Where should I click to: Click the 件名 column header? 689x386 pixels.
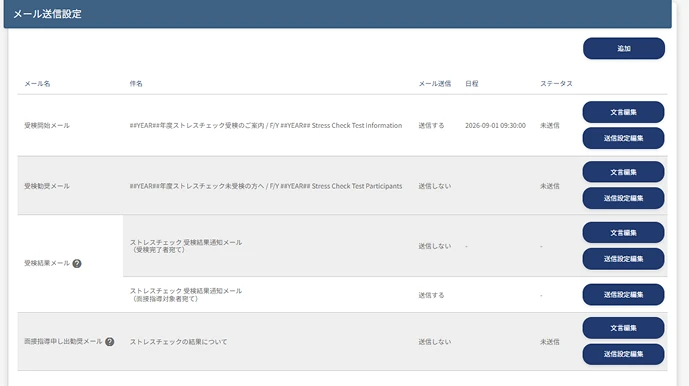point(136,84)
